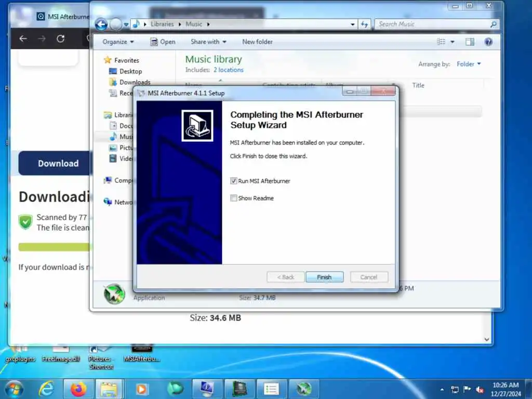Select Favorites in the navigation pane
The width and height of the screenshot is (532, 399).
(127, 60)
